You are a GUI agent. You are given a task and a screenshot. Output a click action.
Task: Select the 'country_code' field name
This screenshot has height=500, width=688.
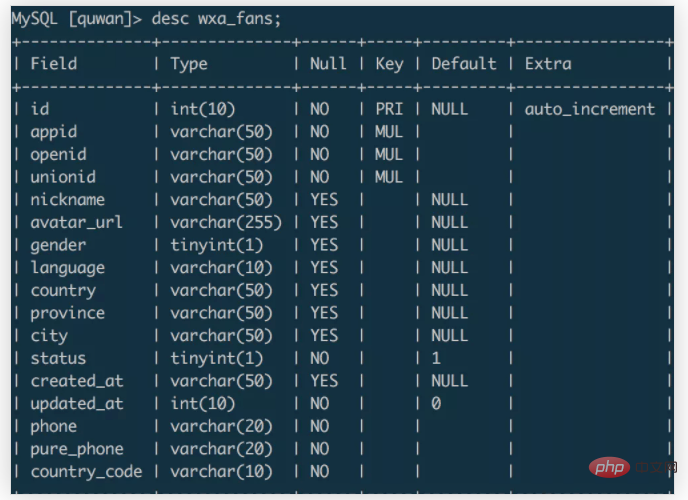(x=86, y=471)
